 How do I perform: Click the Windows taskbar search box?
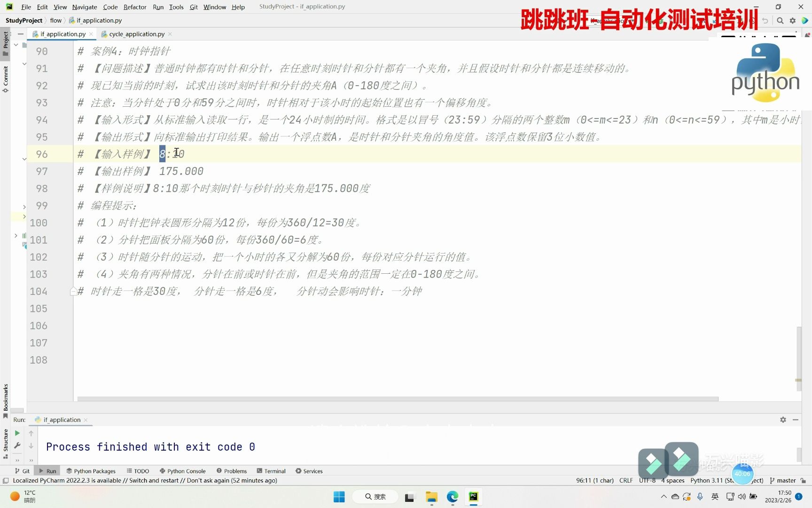(x=375, y=497)
